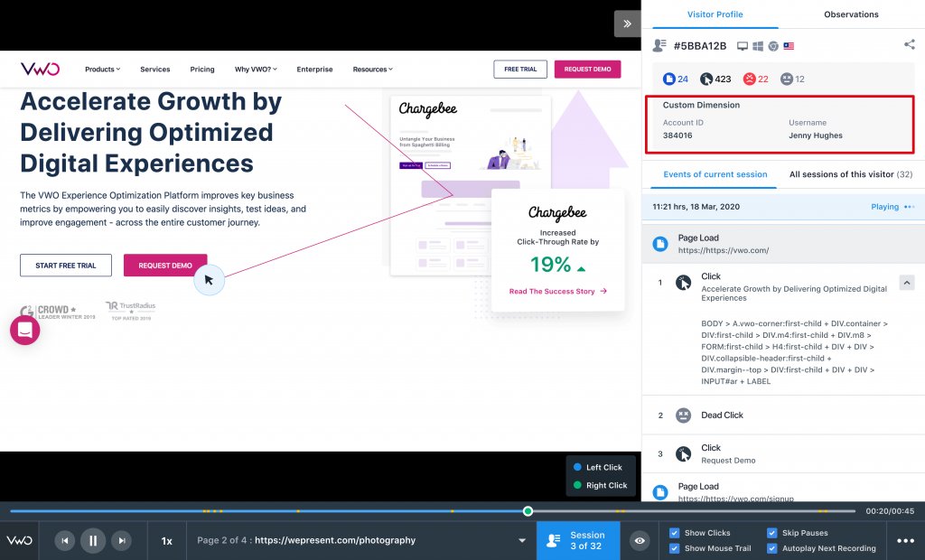Expand the Why VWO? menu
This screenshot has width=925, height=560.
click(256, 69)
